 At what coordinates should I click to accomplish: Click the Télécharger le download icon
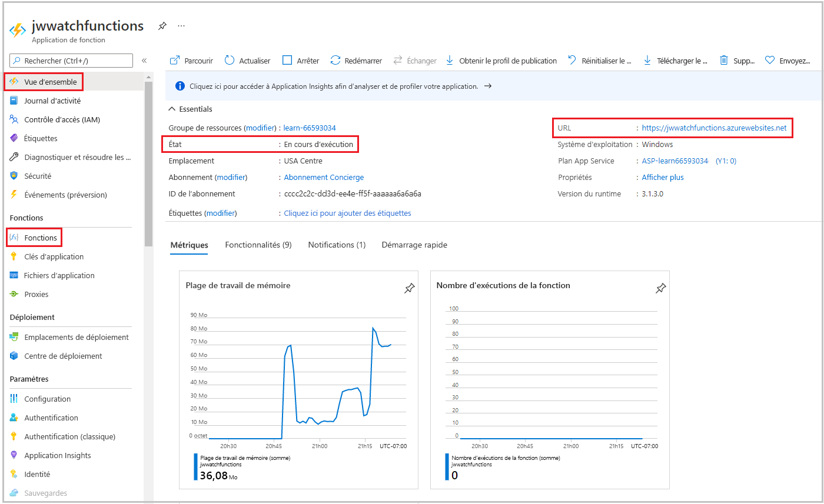tap(647, 61)
